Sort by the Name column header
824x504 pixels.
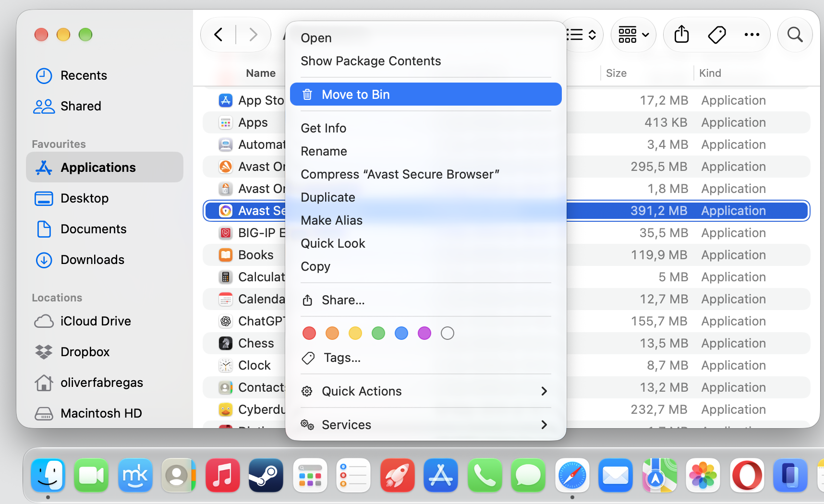(261, 73)
